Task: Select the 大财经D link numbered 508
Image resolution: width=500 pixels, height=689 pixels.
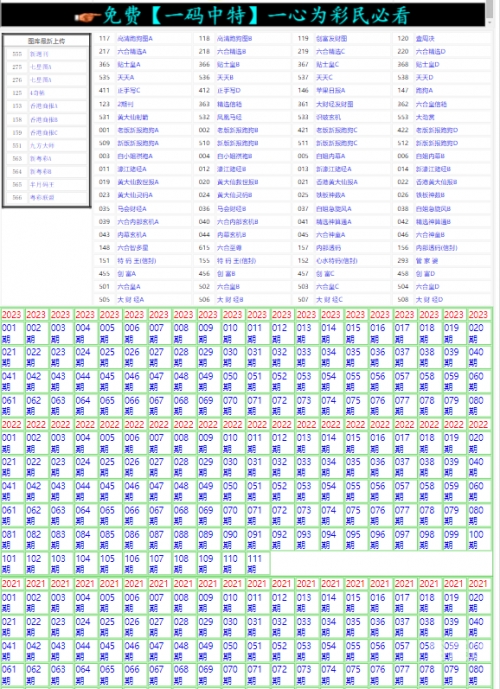Action: (x=429, y=300)
